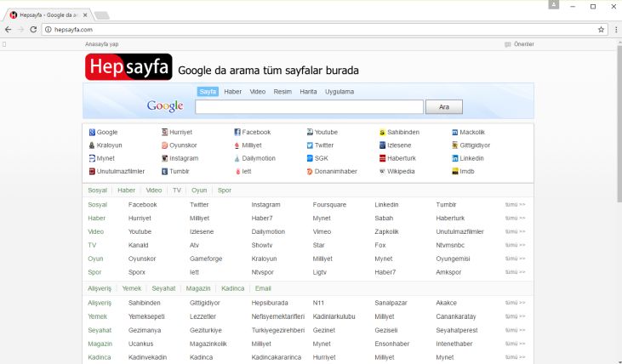Viewport: 622px width, 364px height.
Task: Select the Sayfa search tab
Action: click(208, 92)
